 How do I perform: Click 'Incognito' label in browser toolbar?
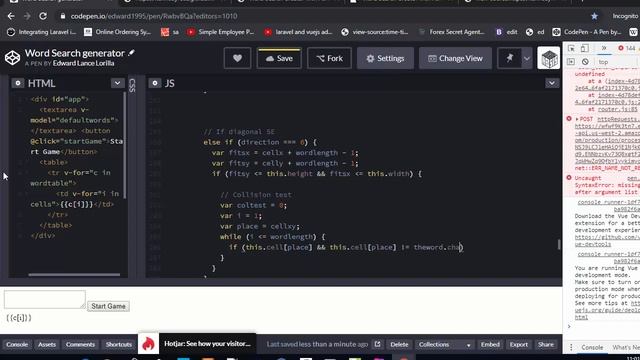[x=625, y=16]
